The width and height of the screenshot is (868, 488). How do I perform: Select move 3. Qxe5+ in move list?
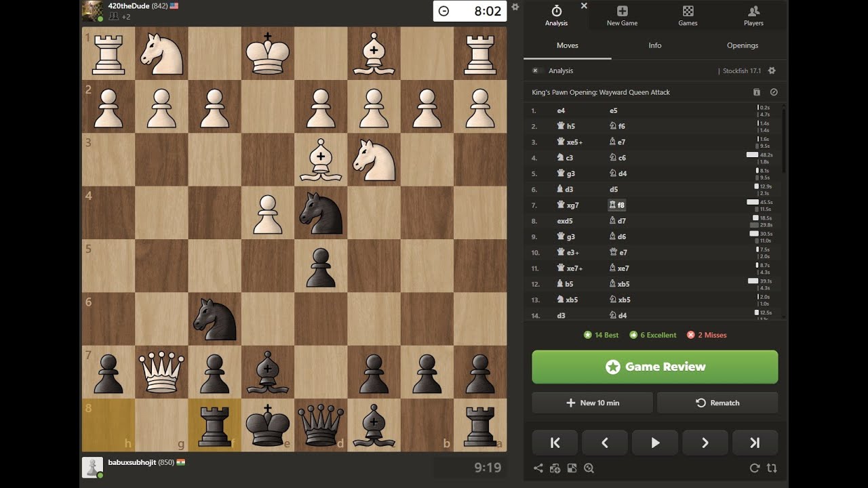click(570, 142)
